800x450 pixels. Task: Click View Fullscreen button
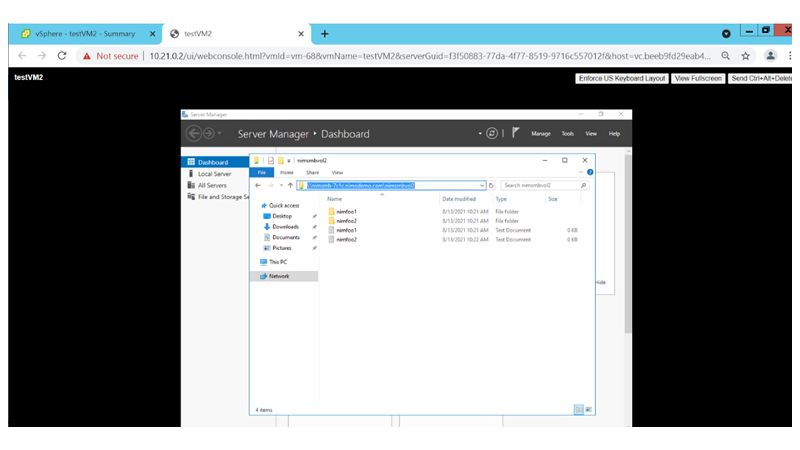coord(698,79)
